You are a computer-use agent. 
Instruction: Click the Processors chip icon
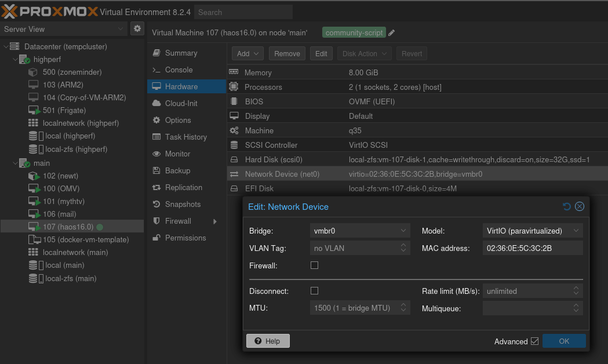(234, 87)
